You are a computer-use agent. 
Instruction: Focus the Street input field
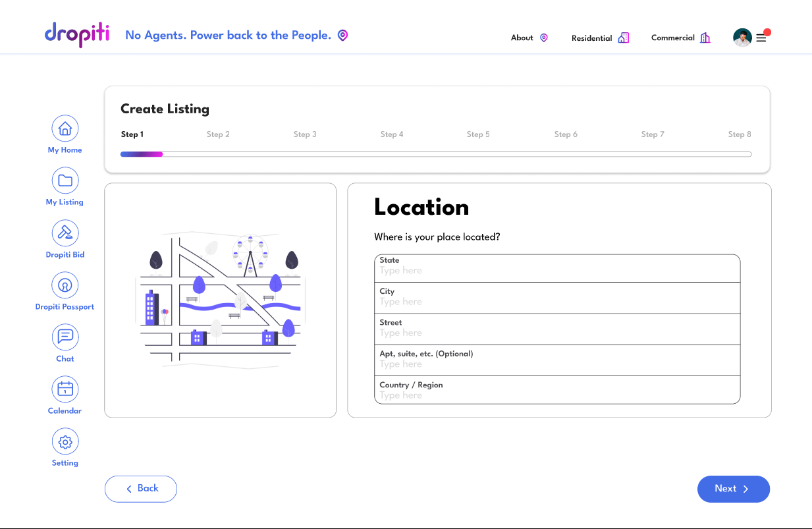(x=556, y=333)
